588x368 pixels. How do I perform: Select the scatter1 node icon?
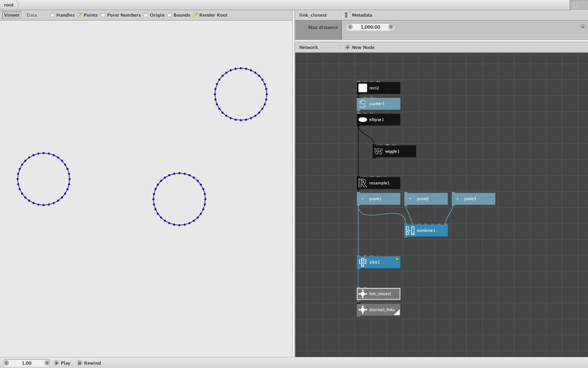click(x=362, y=104)
